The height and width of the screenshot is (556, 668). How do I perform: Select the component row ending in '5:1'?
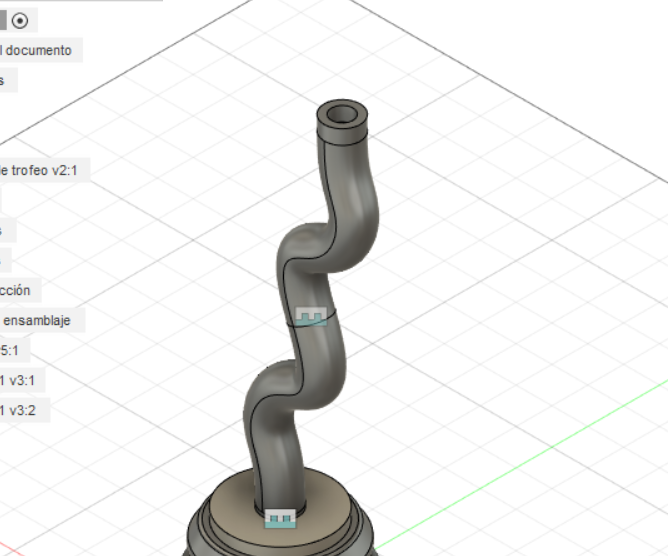(10, 350)
